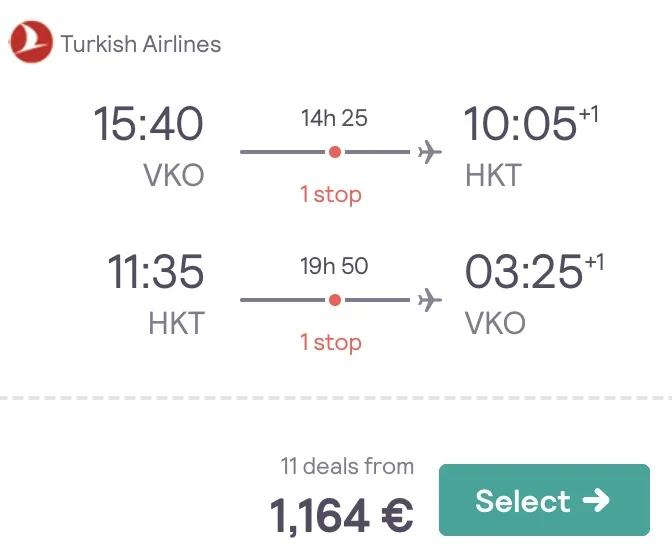Click the red stop dot on return route
The width and height of the screenshot is (672, 558).
(335, 300)
